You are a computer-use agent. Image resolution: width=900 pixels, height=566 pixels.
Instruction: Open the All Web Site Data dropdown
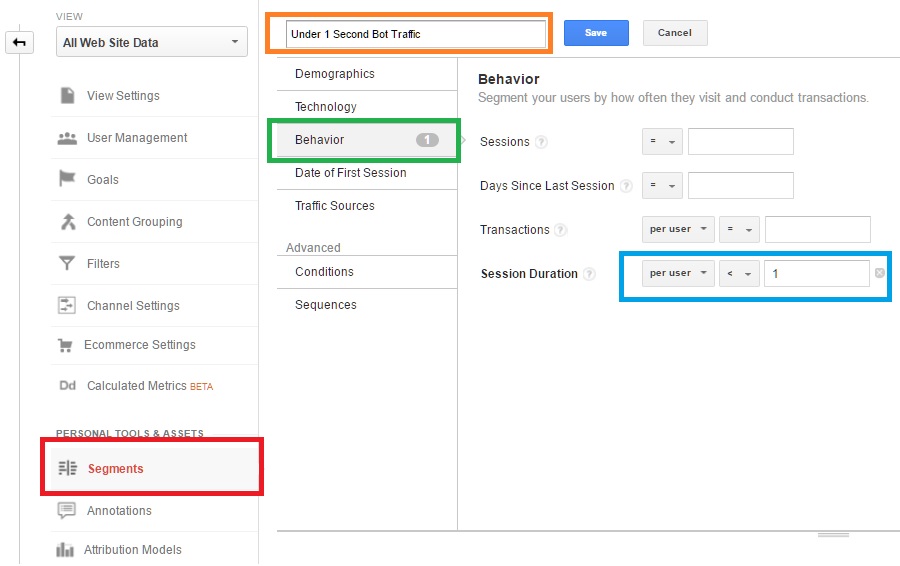pyautogui.click(x=152, y=42)
